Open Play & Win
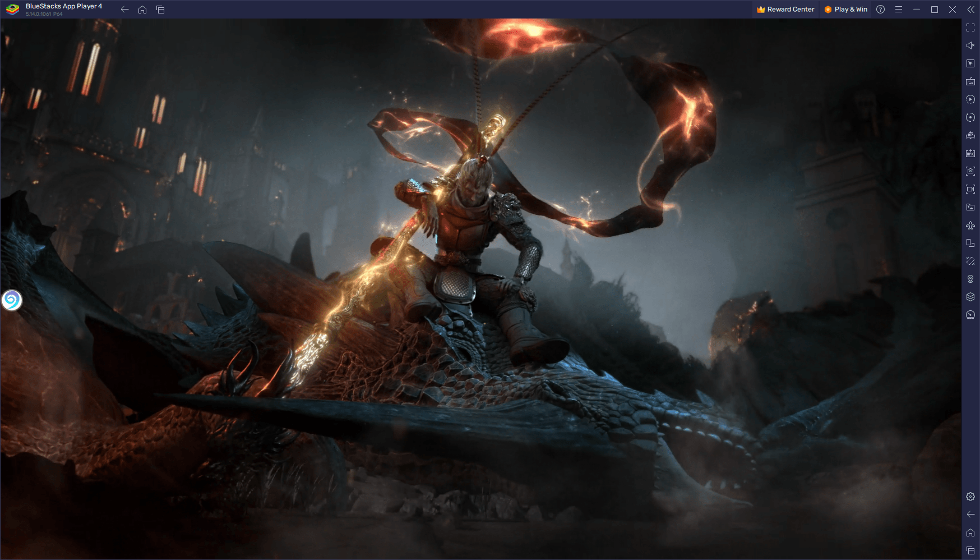The height and width of the screenshot is (560, 980). [845, 10]
